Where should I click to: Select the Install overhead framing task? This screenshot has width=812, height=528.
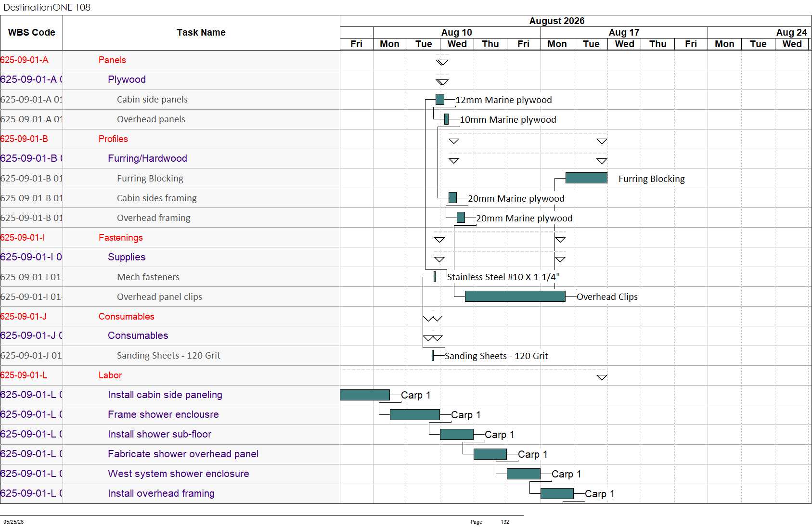pos(161,494)
